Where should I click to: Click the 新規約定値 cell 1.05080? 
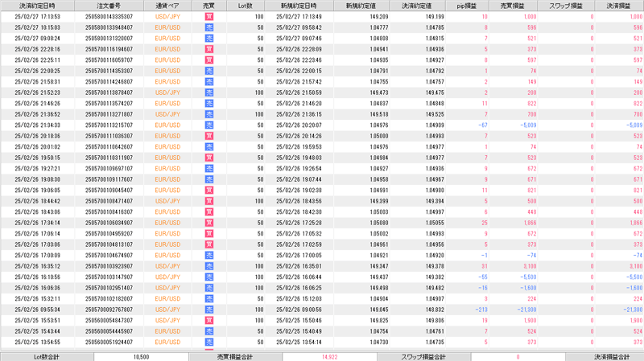click(x=378, y=223)
